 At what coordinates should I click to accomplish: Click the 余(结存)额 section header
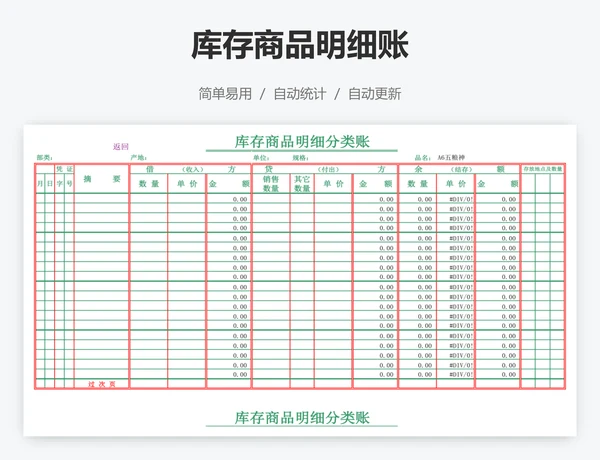pos(459,169)
